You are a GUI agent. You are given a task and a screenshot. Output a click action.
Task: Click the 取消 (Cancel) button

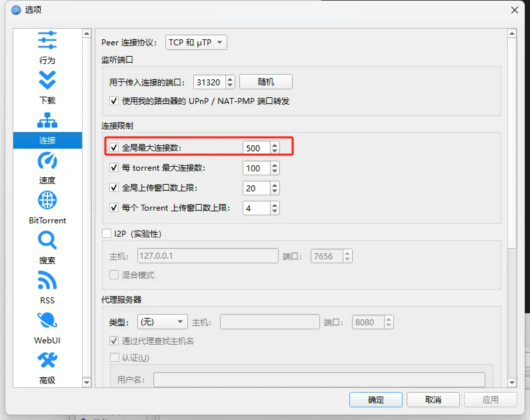click(433, 400)
